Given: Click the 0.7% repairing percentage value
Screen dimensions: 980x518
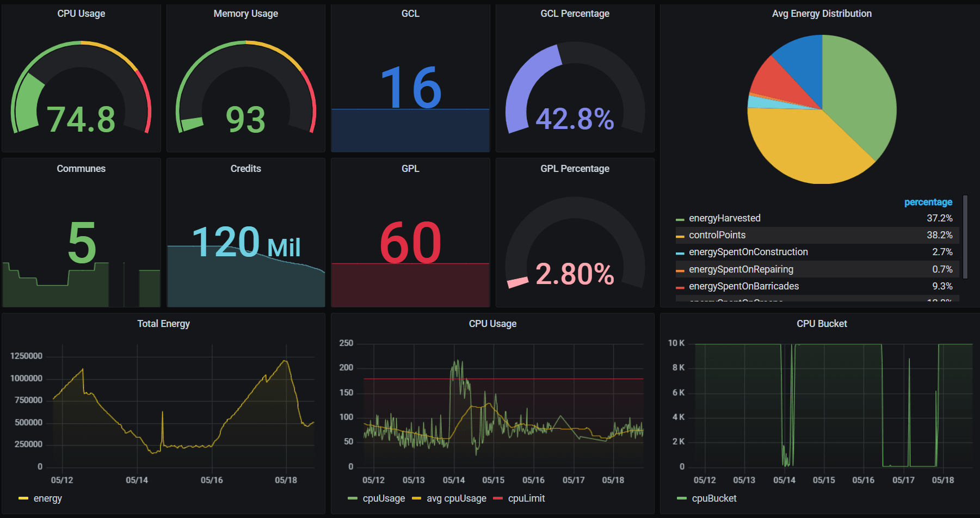Looking at the screenshot, I should [942, 269].
